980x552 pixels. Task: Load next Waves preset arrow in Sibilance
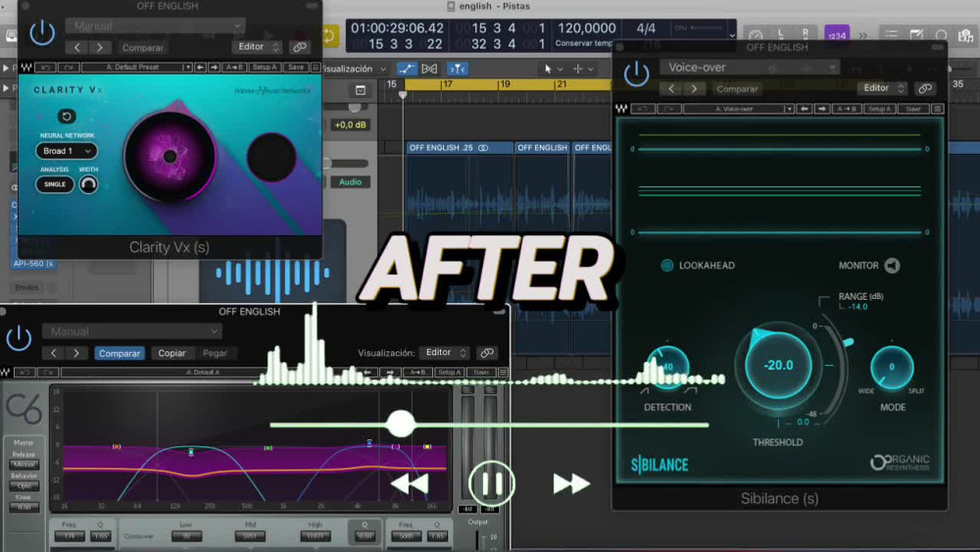[822, 109]
